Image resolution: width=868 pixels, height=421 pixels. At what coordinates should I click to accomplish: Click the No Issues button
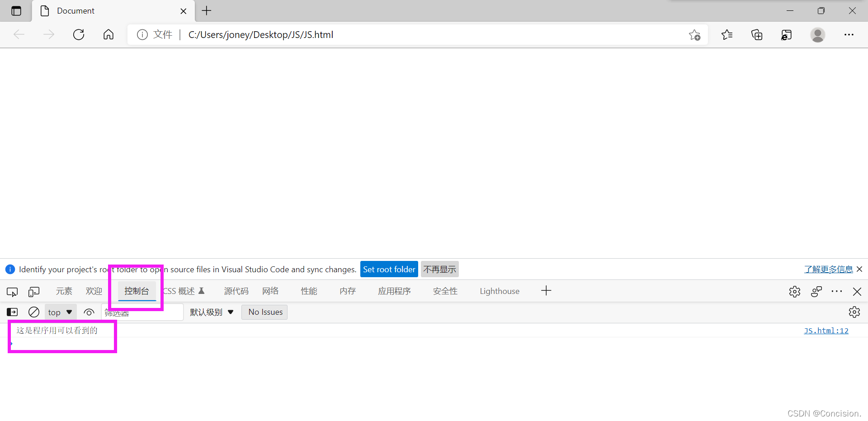pos(265,312)
